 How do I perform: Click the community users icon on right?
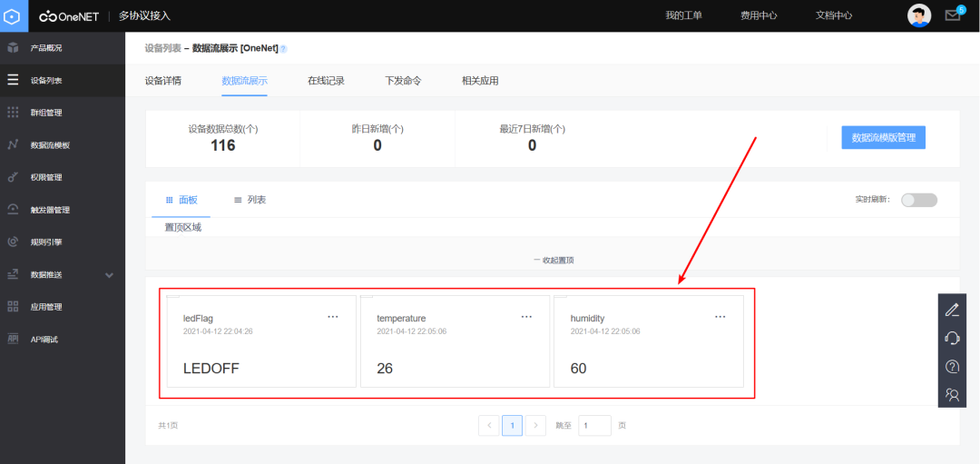pyautogui.click(x=952, y=395)
